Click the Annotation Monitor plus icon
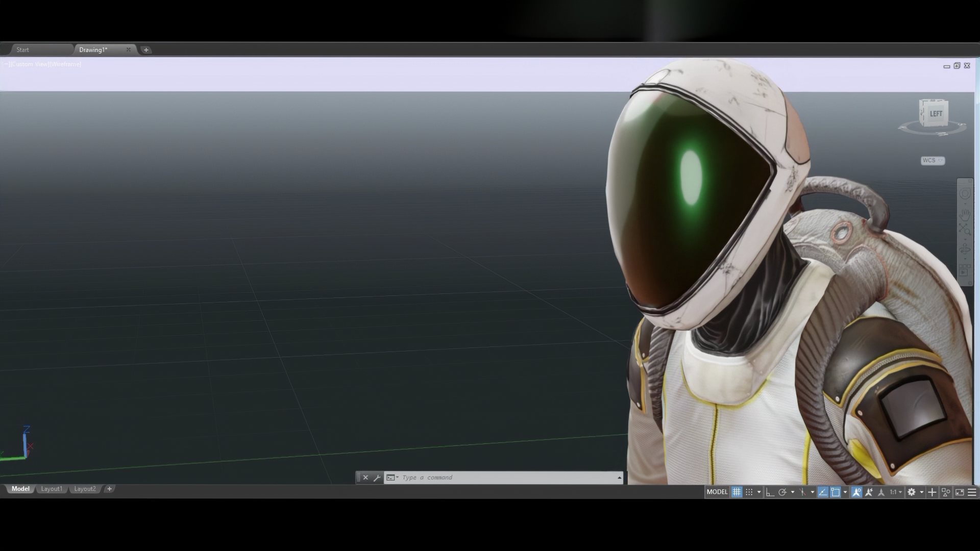980x551 pixels. [932, 492]
